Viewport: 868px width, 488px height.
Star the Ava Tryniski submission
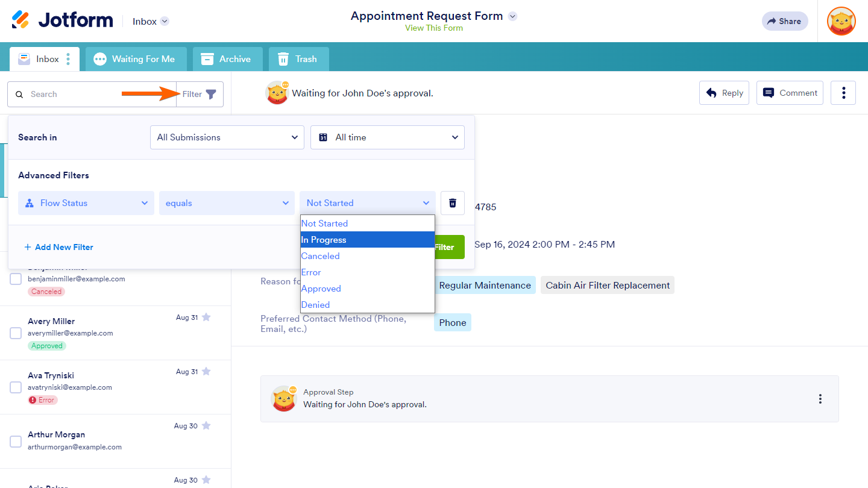(x=206, y=372)
